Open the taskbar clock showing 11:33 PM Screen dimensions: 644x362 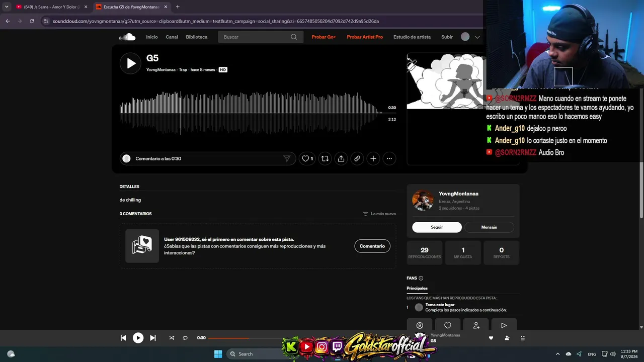[x=629, y=354]
